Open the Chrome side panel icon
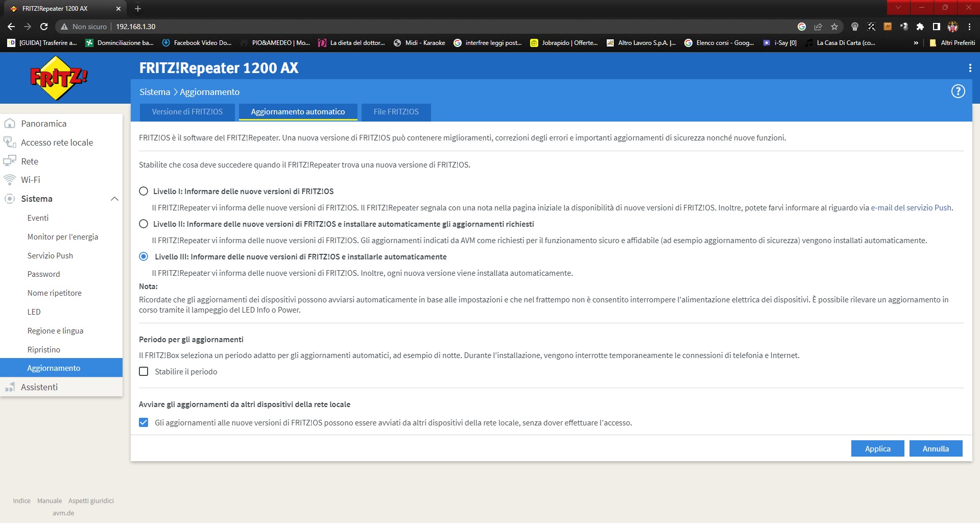 point(937,27)
